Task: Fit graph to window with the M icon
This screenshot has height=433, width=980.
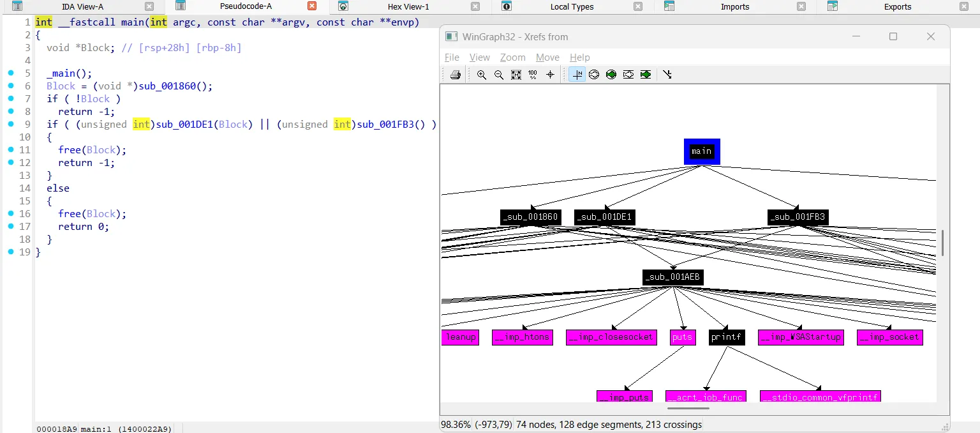Action: (x=516, y=75)
